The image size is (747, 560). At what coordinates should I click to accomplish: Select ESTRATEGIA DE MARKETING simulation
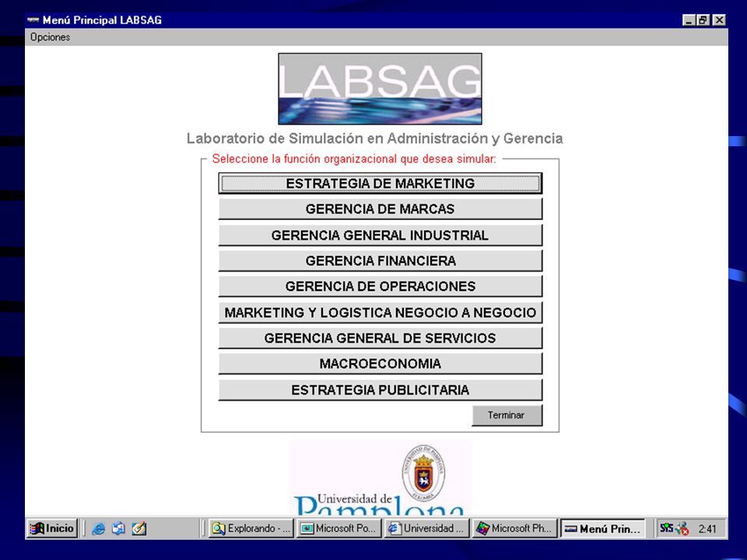coord(381,184)
